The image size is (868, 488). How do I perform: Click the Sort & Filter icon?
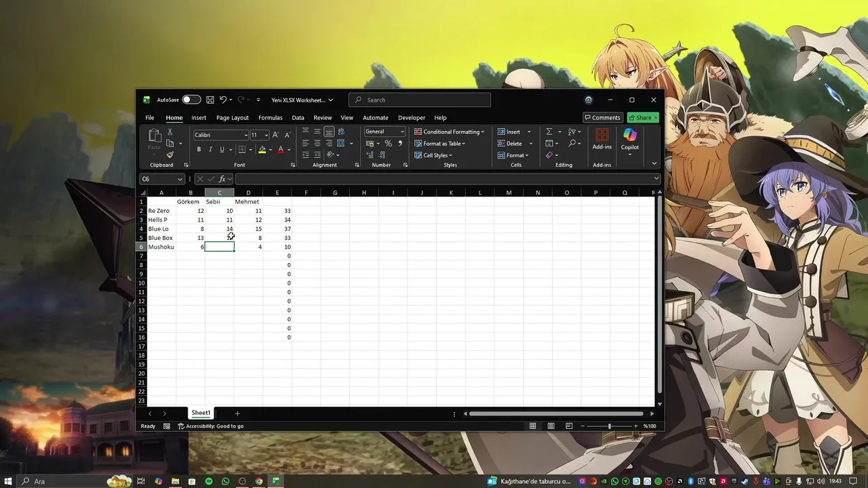pos(572,131)
